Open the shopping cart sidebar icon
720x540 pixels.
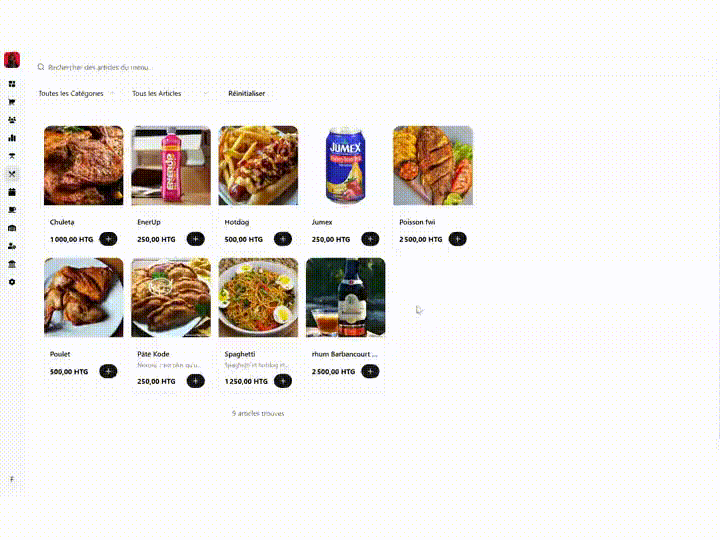pos(12,102)
